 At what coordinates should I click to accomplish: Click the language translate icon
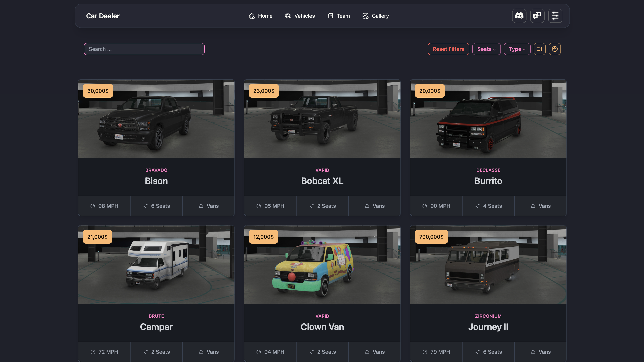coord(537,16)
